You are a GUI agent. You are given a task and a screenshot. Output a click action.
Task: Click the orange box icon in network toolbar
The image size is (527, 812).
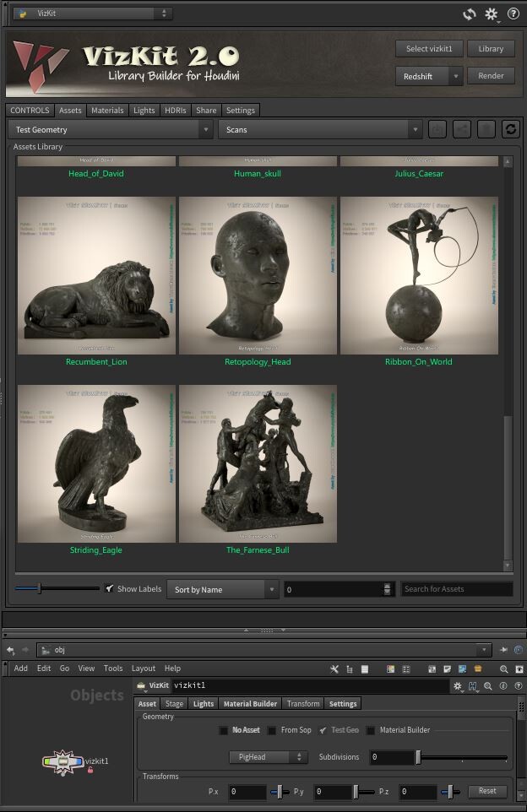[x=478, y=669]
